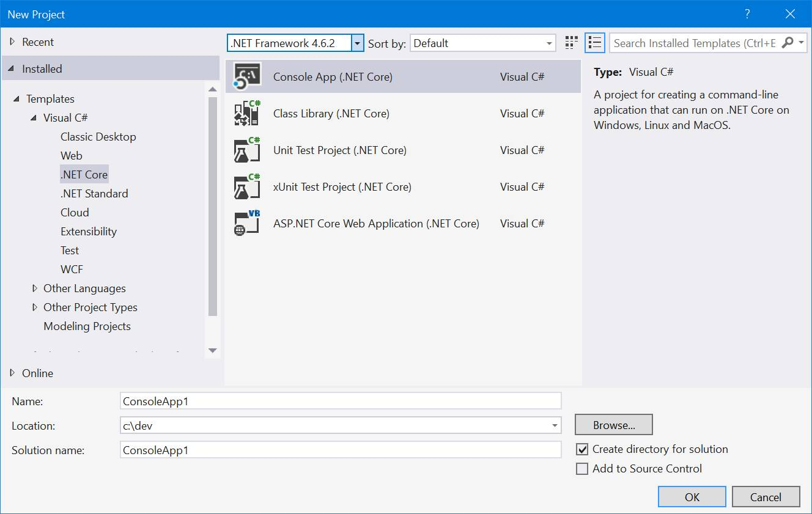
Task: Expand the Other Project Types node
Action: [x=35, y=307]
